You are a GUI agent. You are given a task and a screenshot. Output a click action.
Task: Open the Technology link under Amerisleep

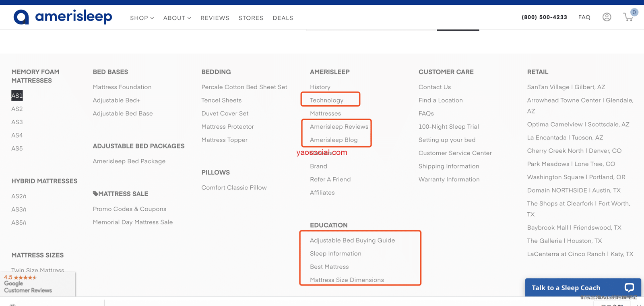click(x=326, y=100)
